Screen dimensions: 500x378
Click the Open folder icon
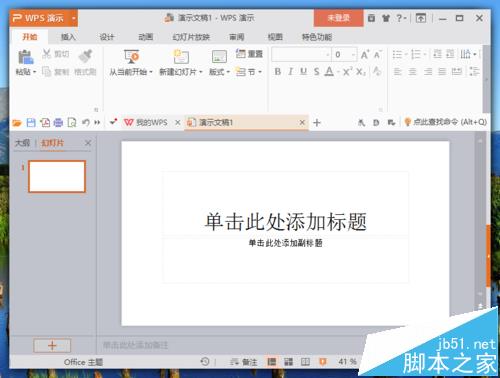tap(17, 123)
